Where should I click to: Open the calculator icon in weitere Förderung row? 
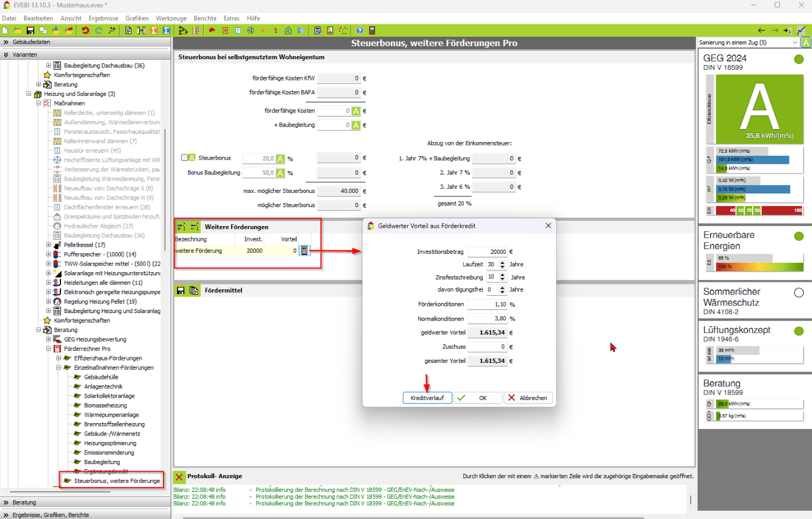pos(304,251)
